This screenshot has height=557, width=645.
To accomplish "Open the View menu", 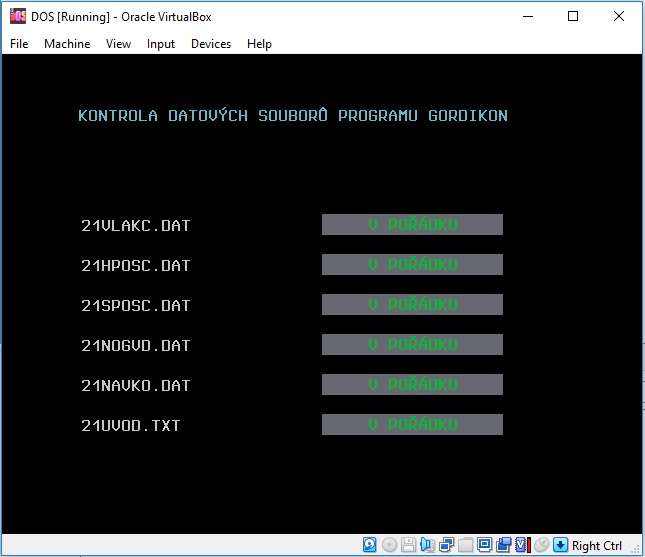I will [x=118, y=44].
